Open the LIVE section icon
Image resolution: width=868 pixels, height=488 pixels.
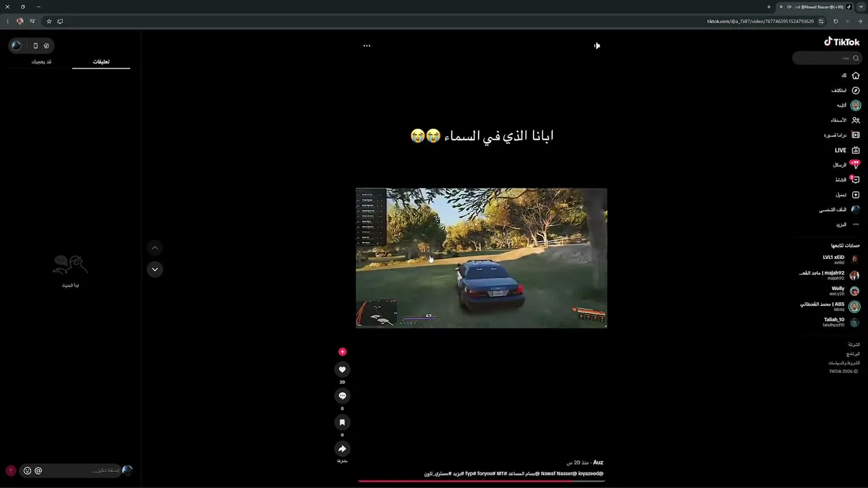[x=856, y=150]
